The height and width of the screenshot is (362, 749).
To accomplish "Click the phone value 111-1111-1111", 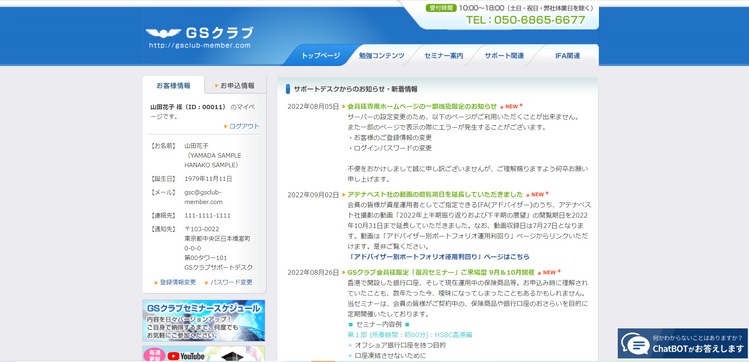I will tap(207, 215).
